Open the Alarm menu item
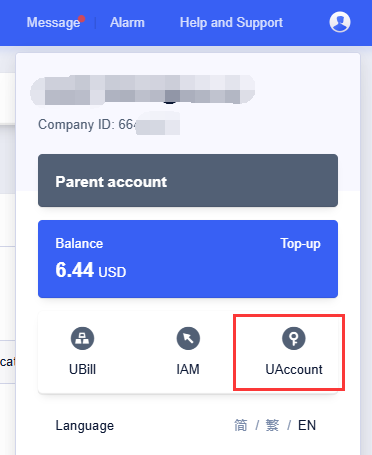 coord(127,23)
